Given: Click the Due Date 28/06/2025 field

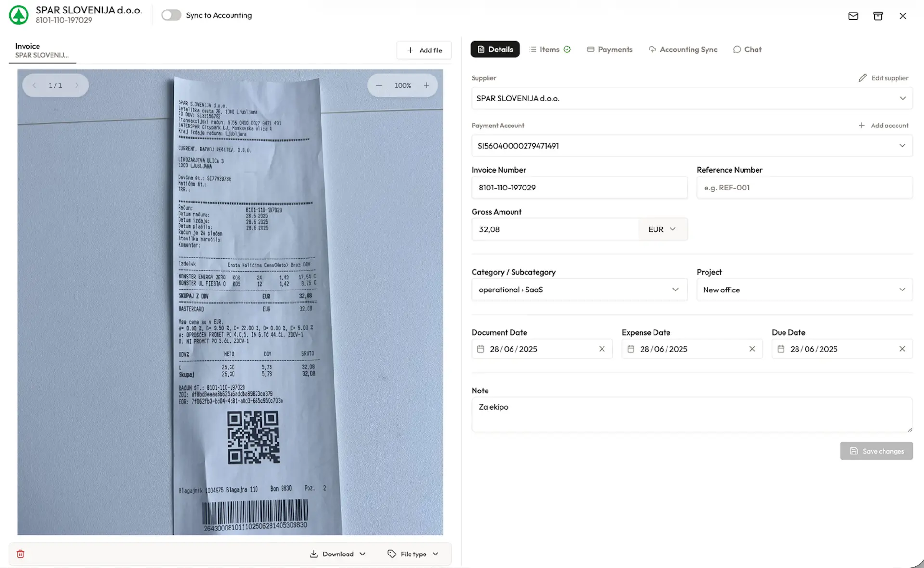Looking at the screenshot, I should coord(842,349).
